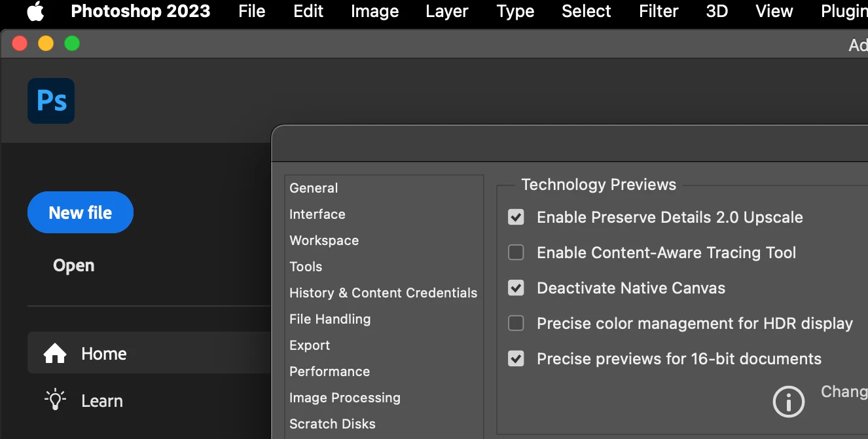Go to the Learn section
Screen dimensions: 868x439
click(101, 400)
